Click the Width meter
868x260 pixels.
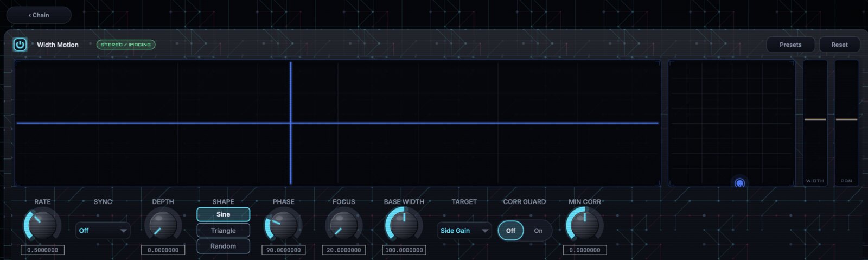pos(815,123)
